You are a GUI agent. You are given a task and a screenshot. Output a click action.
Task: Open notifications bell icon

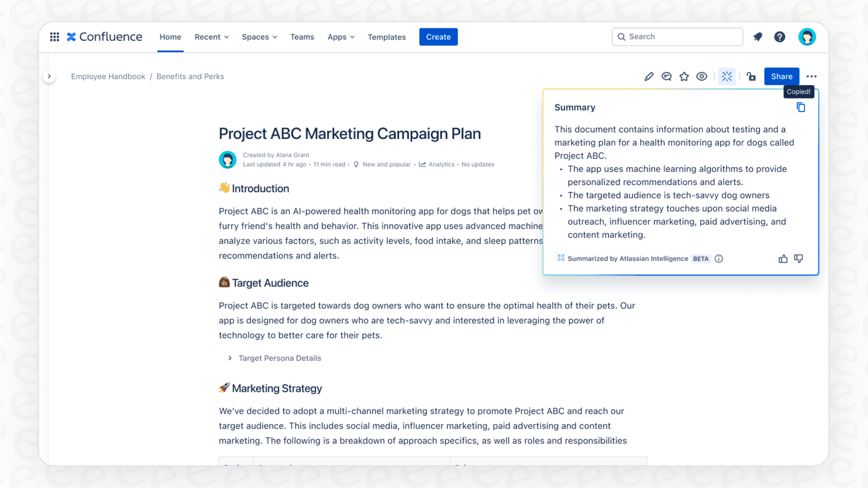coord(757,37)
